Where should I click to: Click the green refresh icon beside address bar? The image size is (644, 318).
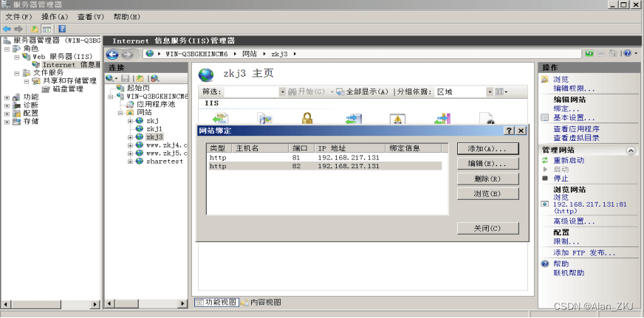point(589,54)
